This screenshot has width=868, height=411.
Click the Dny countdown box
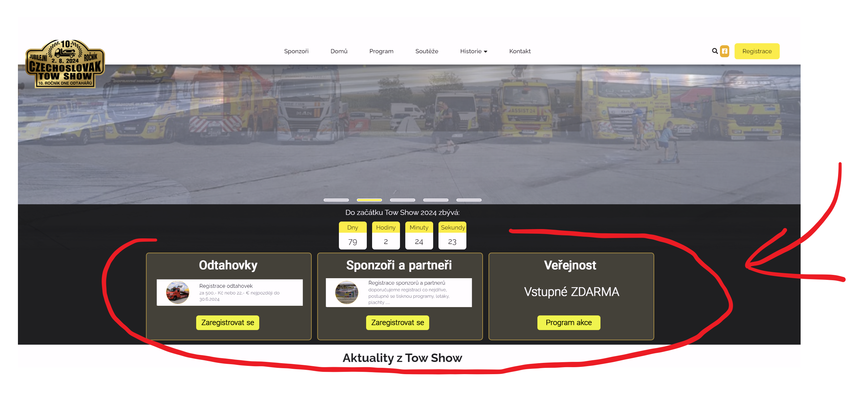pos(353,235)
